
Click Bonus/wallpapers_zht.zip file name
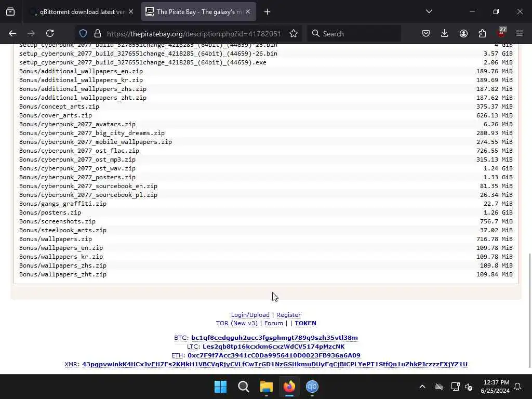click(x=63, y=274)
